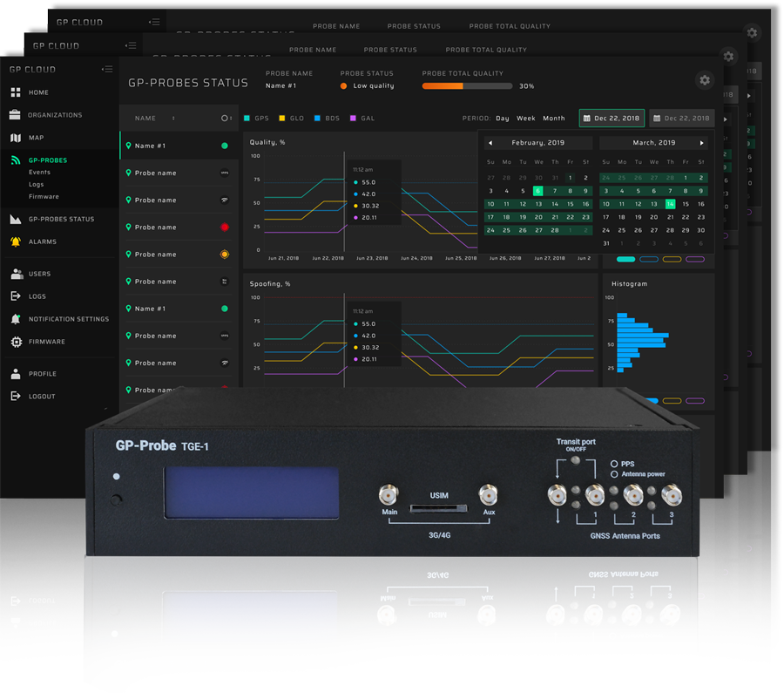Go to Users in the sidebar
This screenshot has width=784, height=693.
tap(30, 274)
